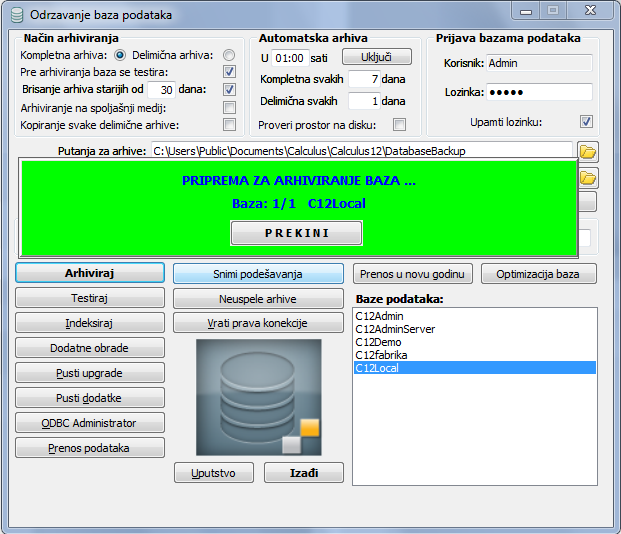Click the automatic archive time field
Screen dimensions: 621x534
click(x=289, y=57)
